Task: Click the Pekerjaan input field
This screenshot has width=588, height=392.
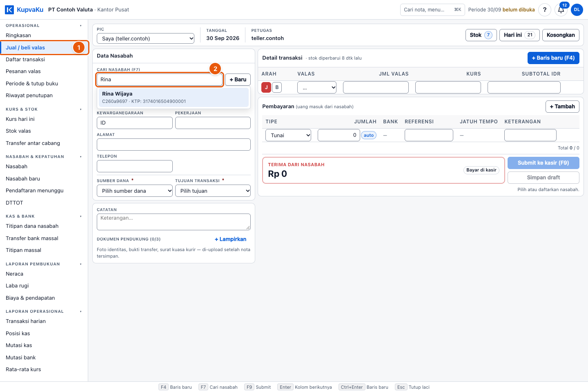Action: click(213, 123)
